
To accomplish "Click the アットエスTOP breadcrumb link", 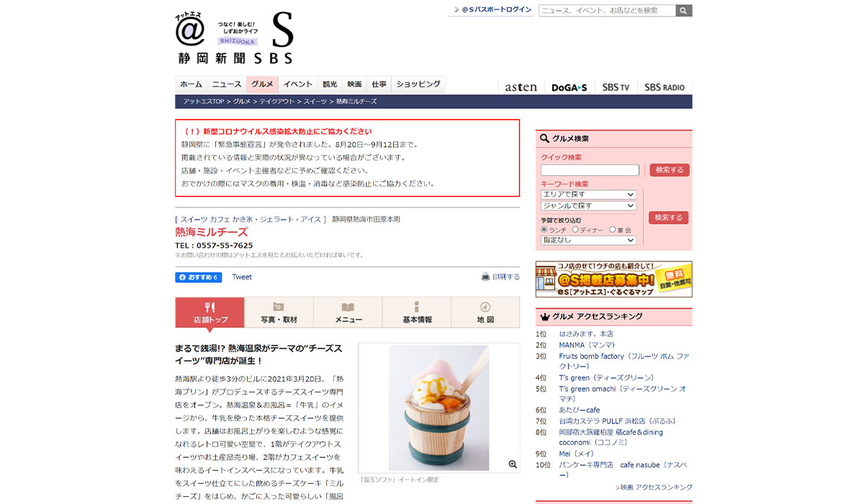I will click(203, 102).
